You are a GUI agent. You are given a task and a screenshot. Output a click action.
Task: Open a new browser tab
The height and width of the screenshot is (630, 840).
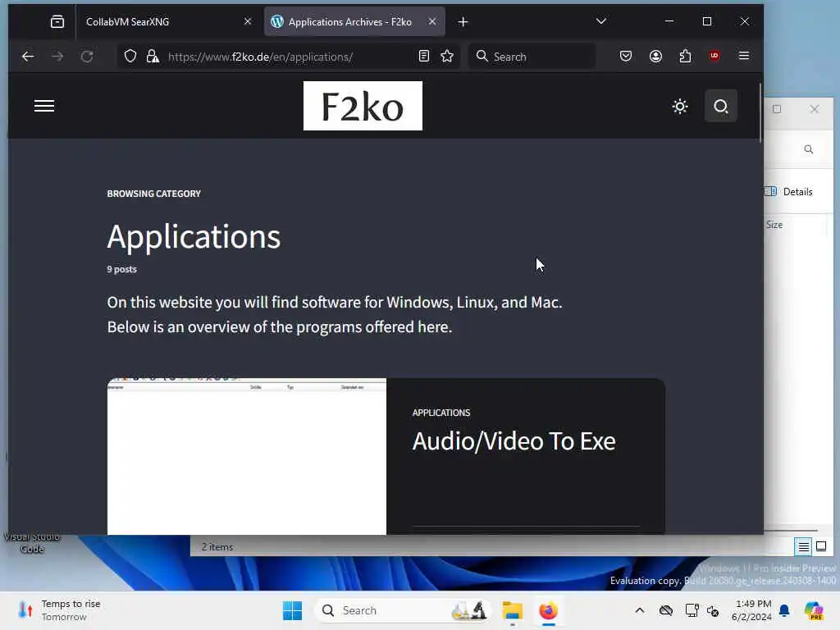(x=463, y=22)
